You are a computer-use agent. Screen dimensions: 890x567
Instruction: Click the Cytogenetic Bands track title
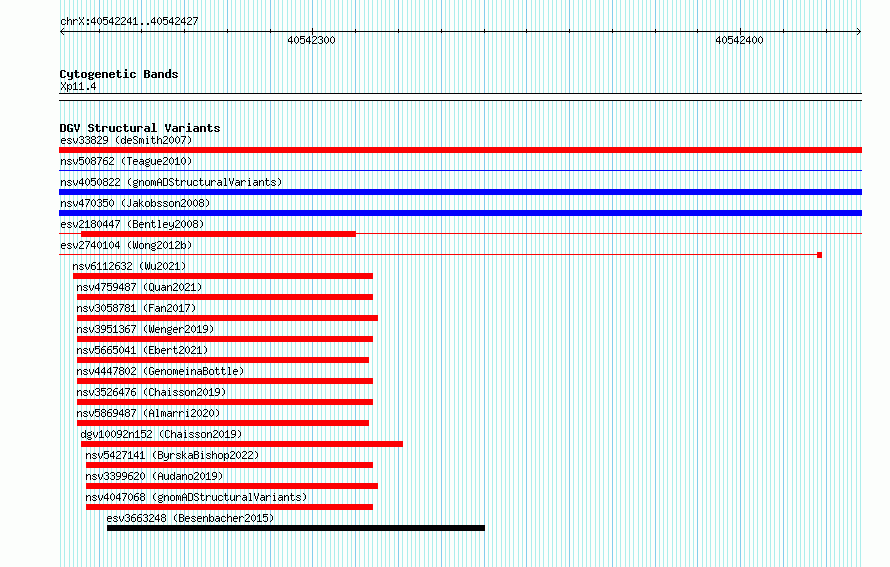(119, 74)
